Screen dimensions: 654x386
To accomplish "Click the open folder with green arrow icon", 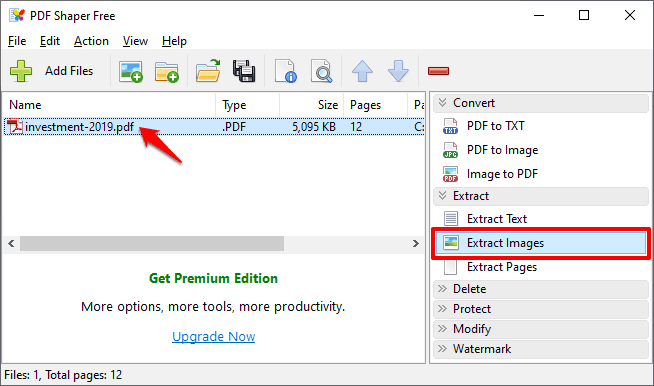I will coord(208,71).
